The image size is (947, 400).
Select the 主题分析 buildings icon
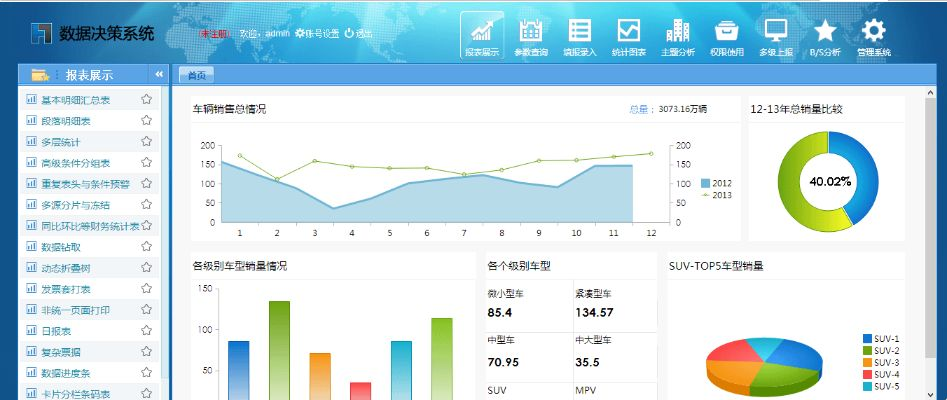click(677, 36)
